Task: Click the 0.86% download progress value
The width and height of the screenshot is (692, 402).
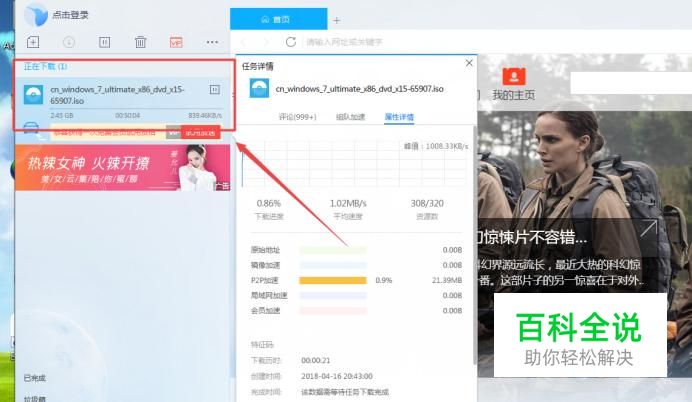Action: [268, 203]
